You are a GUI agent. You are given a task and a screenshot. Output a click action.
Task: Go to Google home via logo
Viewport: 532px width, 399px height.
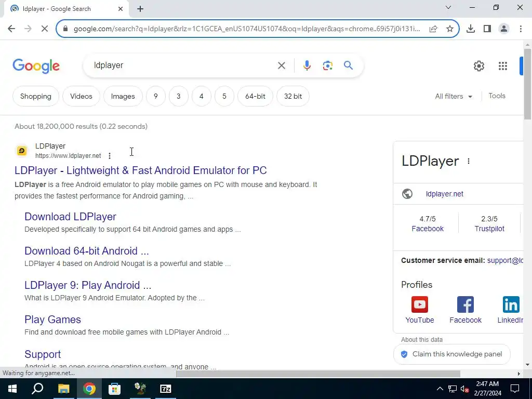click(36, 66)
